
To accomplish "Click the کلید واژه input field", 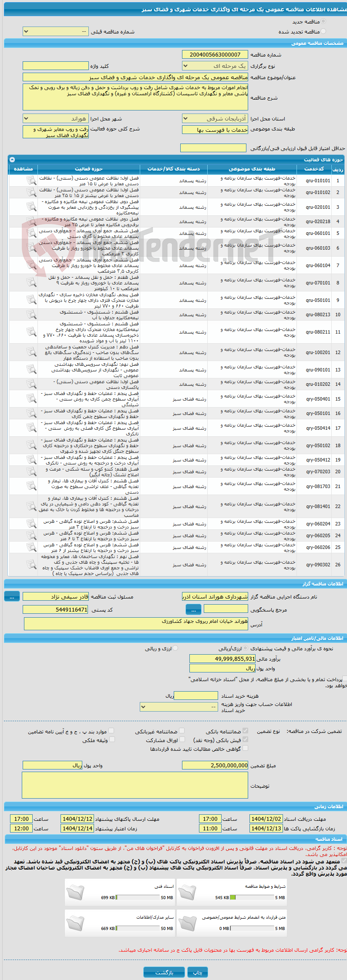I will 56,66.
